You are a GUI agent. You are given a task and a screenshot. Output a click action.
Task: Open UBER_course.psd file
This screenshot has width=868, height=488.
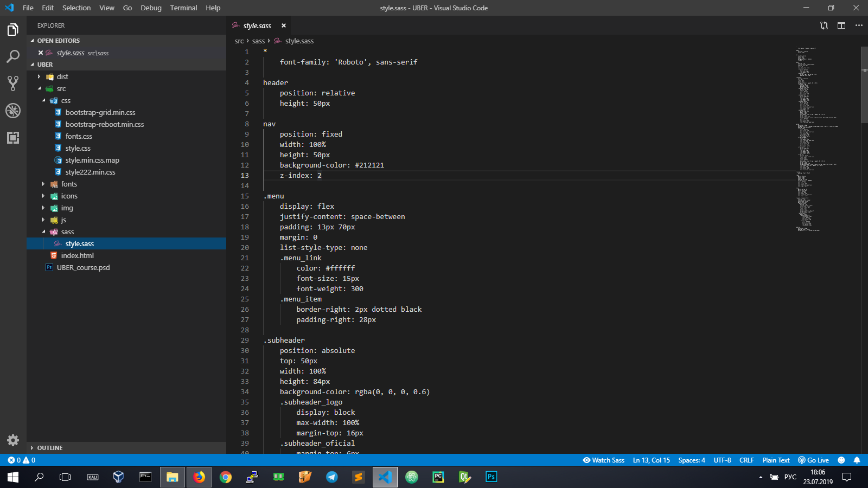pos(83,267)
